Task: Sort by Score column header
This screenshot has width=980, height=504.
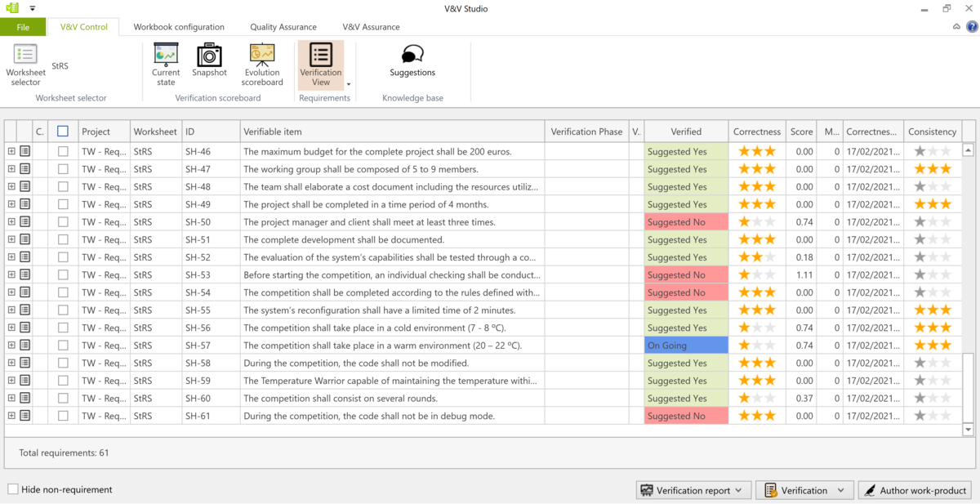Action: pos(802,132)
